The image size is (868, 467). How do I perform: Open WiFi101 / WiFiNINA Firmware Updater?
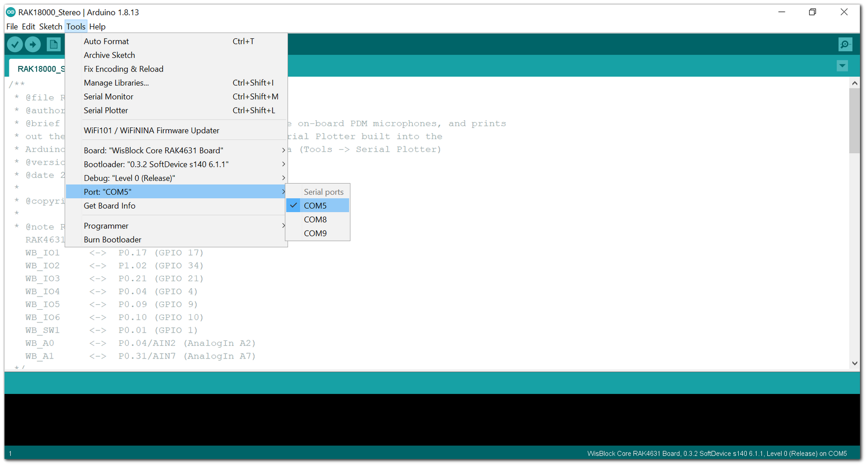(x=176, y=131)
